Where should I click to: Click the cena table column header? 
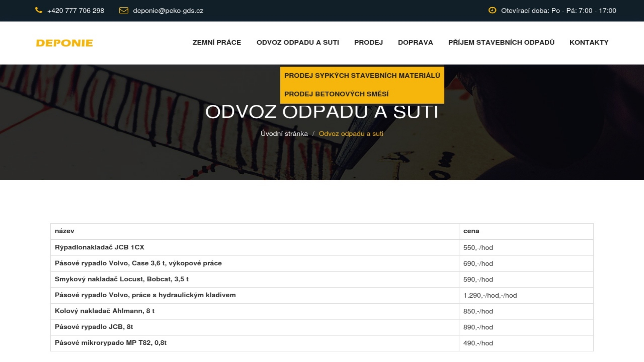point(471,231)
